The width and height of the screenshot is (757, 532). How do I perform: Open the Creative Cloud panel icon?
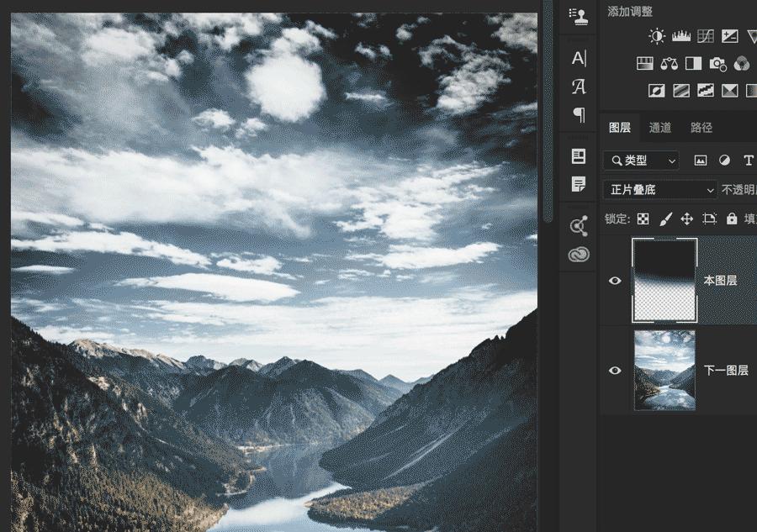tap(579, 254)
